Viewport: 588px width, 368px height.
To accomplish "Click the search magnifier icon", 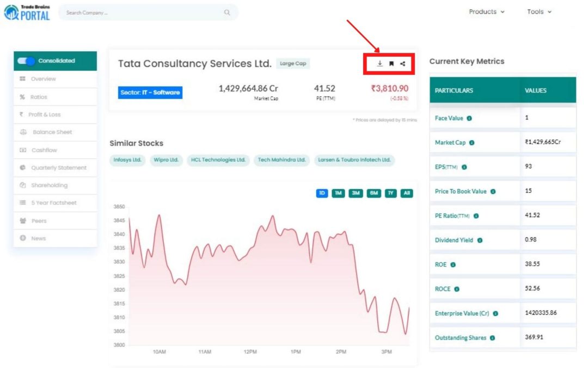I will 227,13.
